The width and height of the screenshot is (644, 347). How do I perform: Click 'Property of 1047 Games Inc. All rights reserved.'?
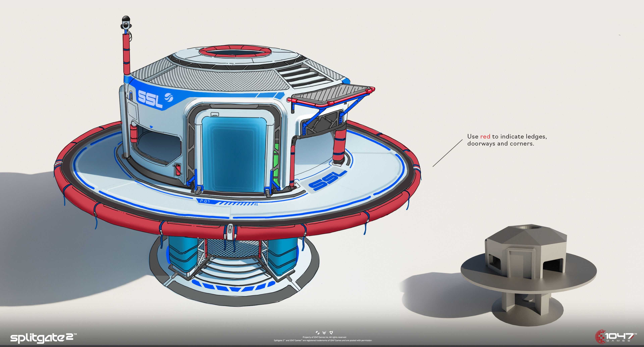[325, 337]
